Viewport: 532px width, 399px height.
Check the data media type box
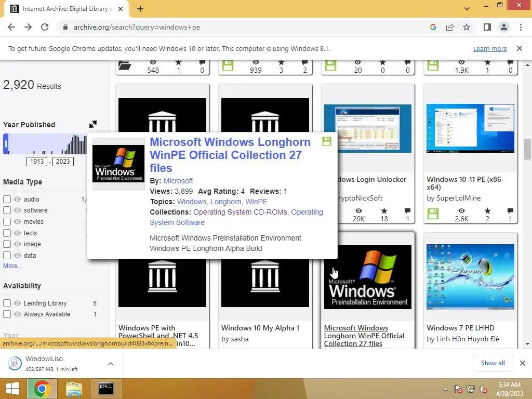coord(7,255)
